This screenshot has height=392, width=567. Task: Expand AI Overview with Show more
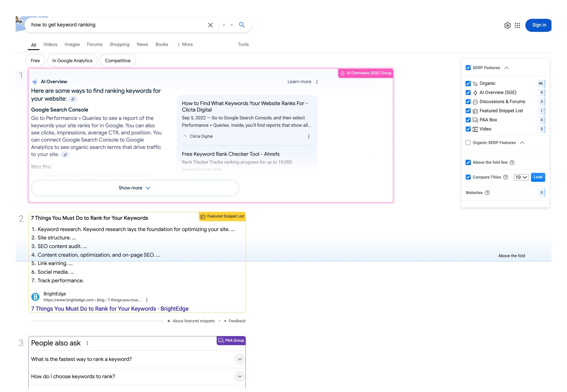click(135, 188)
